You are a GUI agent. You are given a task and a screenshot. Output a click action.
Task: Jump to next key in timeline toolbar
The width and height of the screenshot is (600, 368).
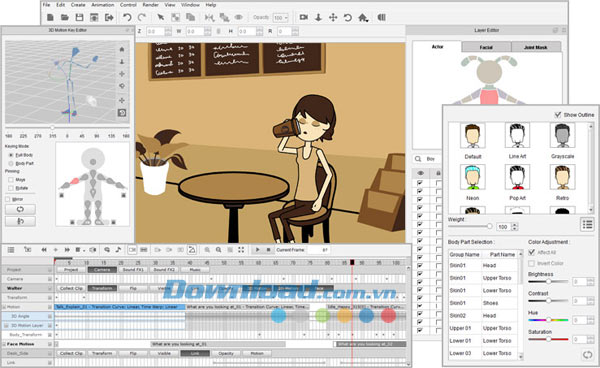point(67,250)
